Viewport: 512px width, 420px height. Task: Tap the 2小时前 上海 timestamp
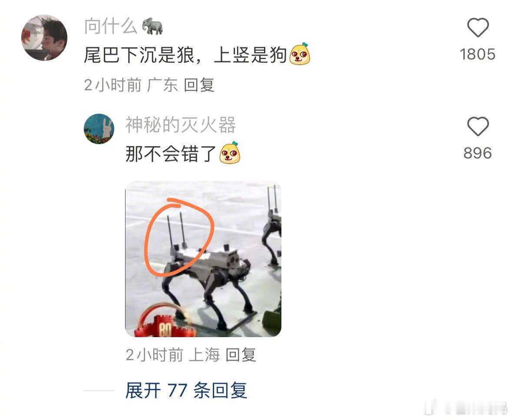point(172,355)
